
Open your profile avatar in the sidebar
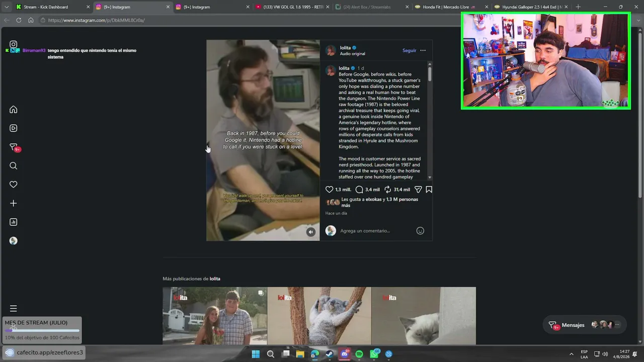[x=14, y=241]
